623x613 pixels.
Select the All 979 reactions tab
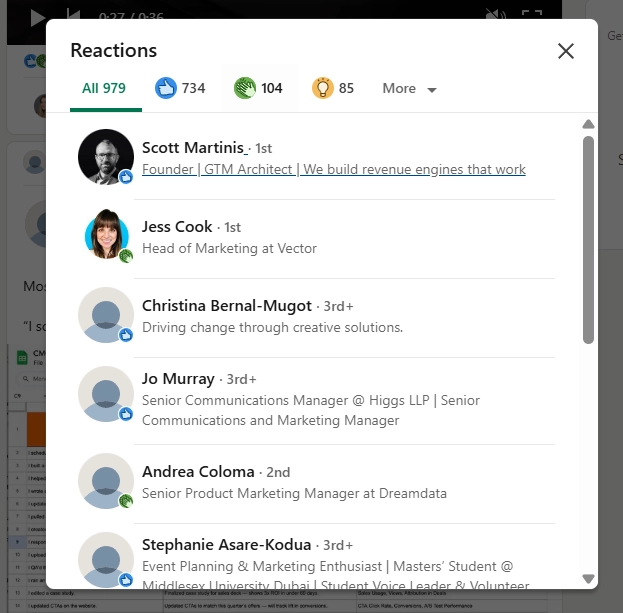pos(106,88)
